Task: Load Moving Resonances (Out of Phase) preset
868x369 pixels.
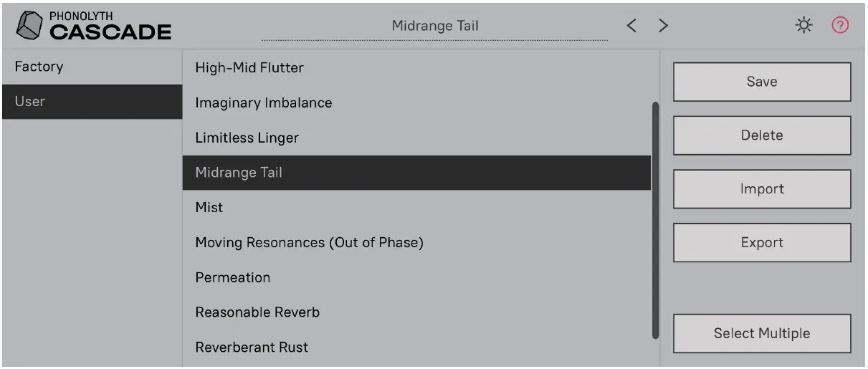Action: coord(309,242)
